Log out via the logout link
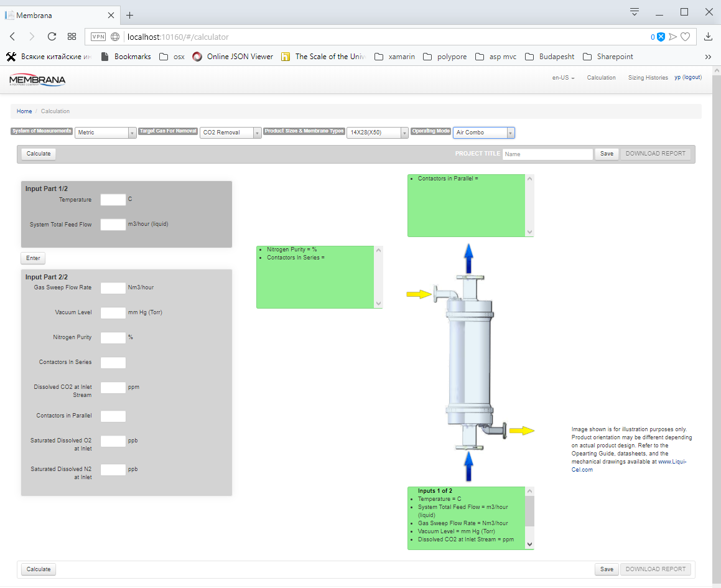Viewport: 721px width, 588px height. pos(692,77)
